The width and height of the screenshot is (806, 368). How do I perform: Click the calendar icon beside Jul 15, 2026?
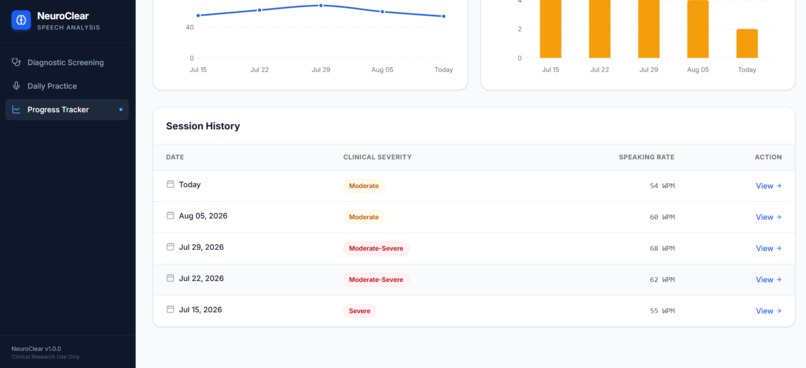click(170, 309)
